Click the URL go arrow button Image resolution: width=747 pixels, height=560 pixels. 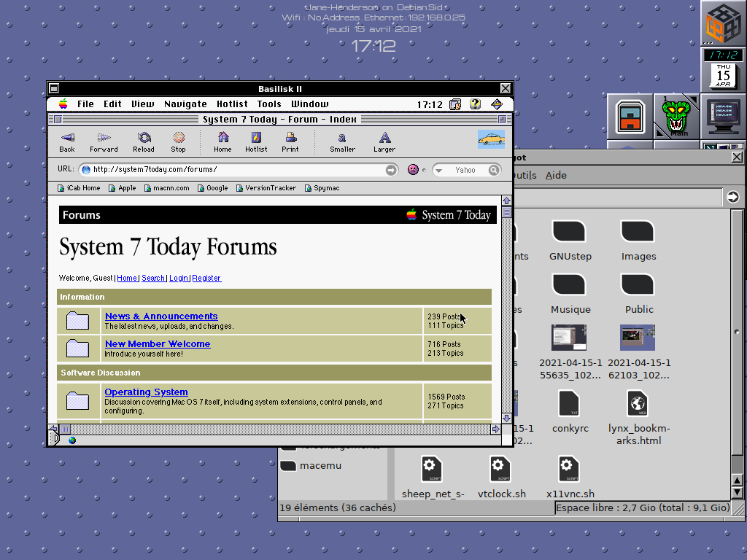click(391, 170)
